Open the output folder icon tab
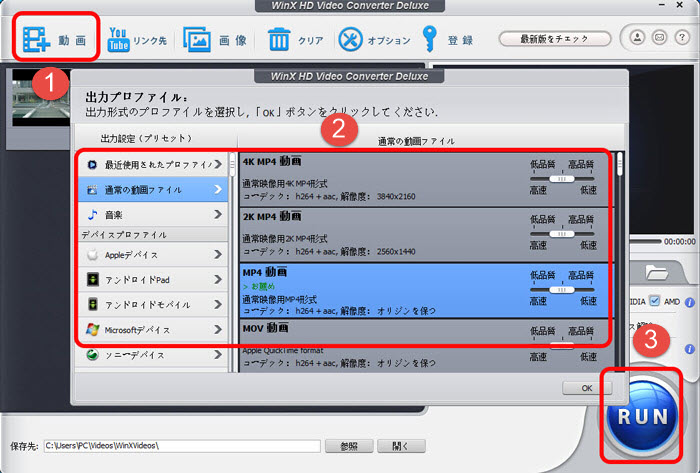The height and width of the screenshot is (473, 700). 656,272
